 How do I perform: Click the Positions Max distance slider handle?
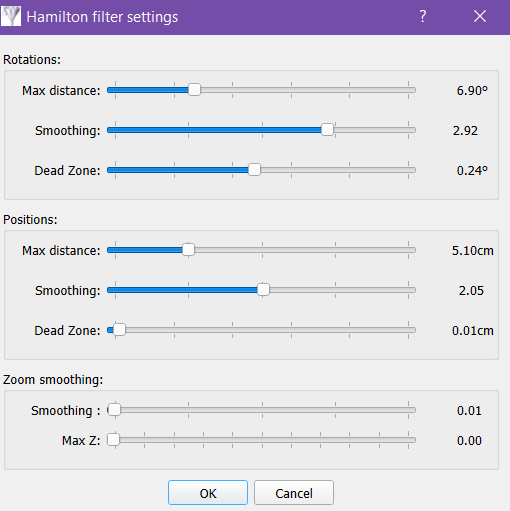(188, 250)
